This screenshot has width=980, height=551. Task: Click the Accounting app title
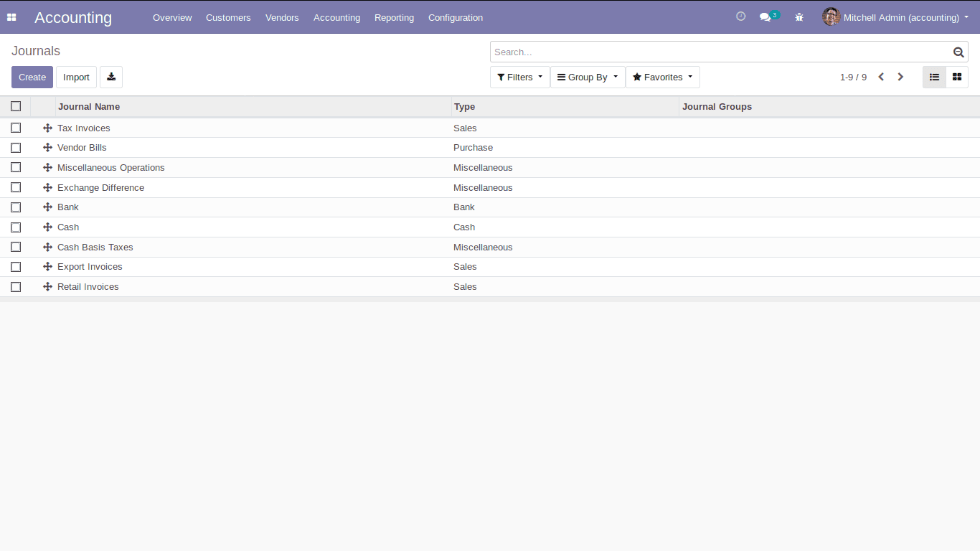point(73,17)
